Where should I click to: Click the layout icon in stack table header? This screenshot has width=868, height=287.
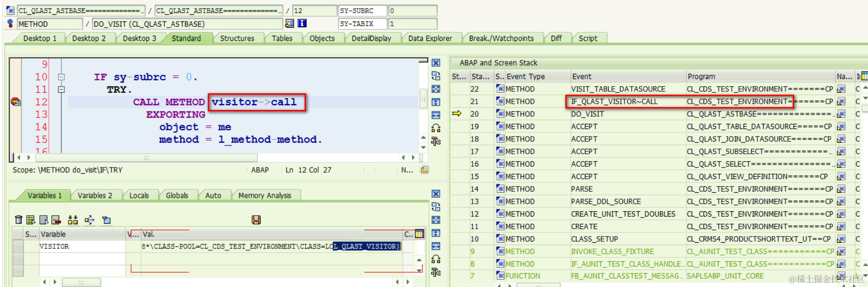[865, 76]
